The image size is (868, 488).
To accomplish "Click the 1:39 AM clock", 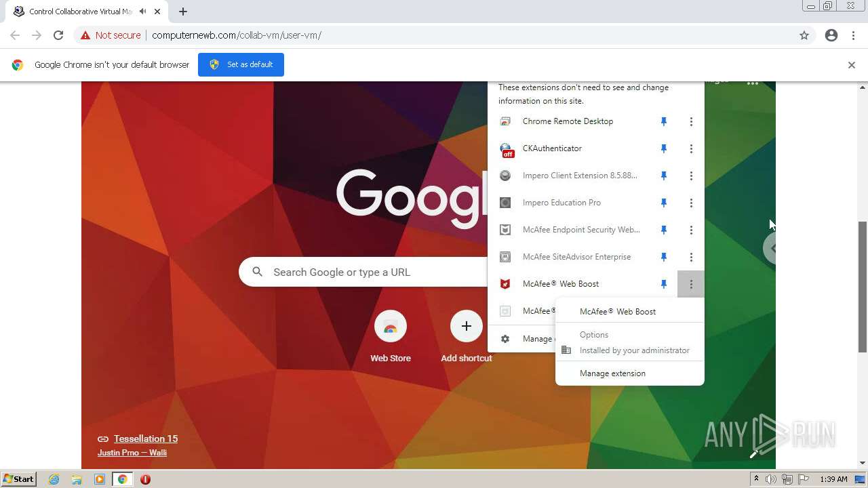I will point(833,479).
